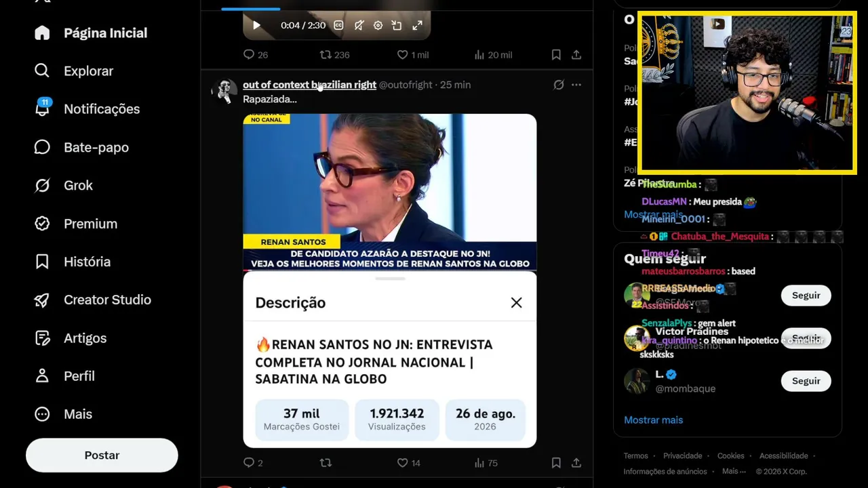The image size is (868, 488).
Task: Open Notificações bell icon with badge 11
Action: pos(42,108)
